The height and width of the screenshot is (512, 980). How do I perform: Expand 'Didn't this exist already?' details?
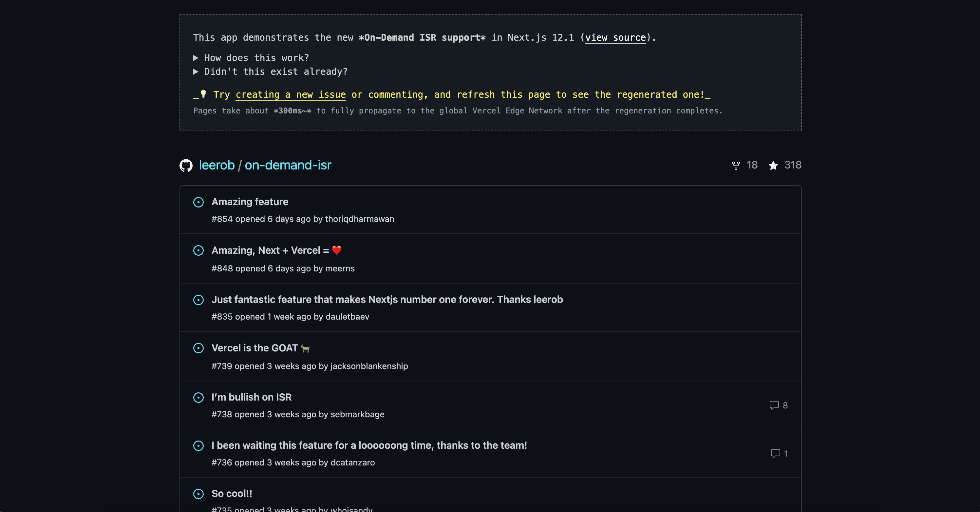pos(270,71)
